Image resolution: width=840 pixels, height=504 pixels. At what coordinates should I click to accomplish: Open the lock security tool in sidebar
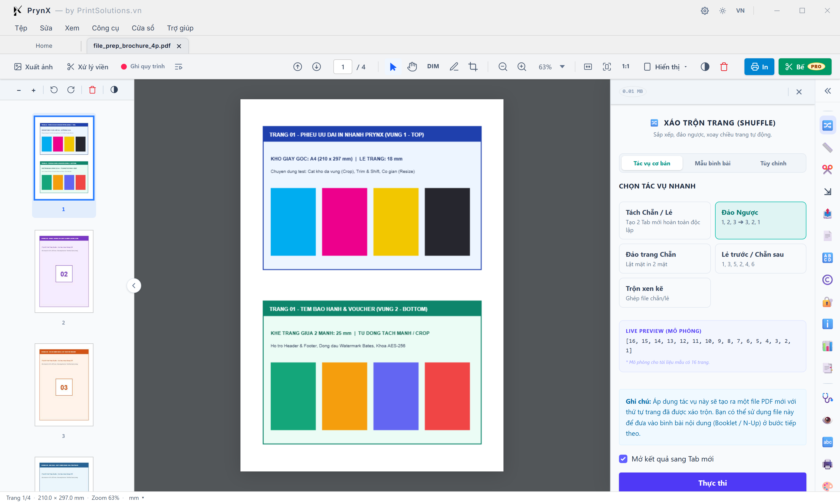827,302
